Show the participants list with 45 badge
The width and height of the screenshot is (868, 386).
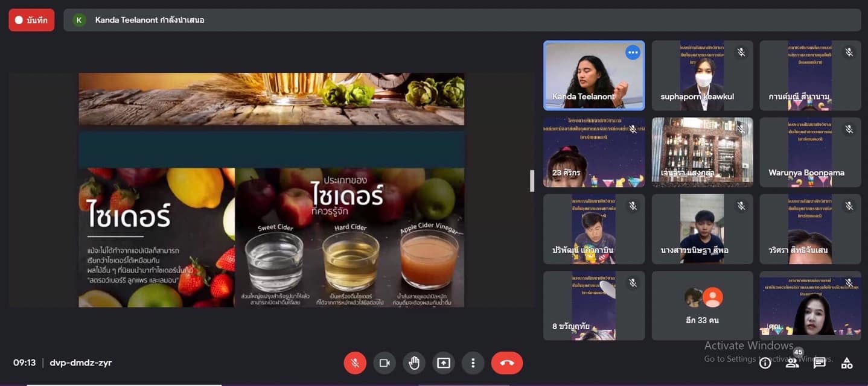point(793,362)
